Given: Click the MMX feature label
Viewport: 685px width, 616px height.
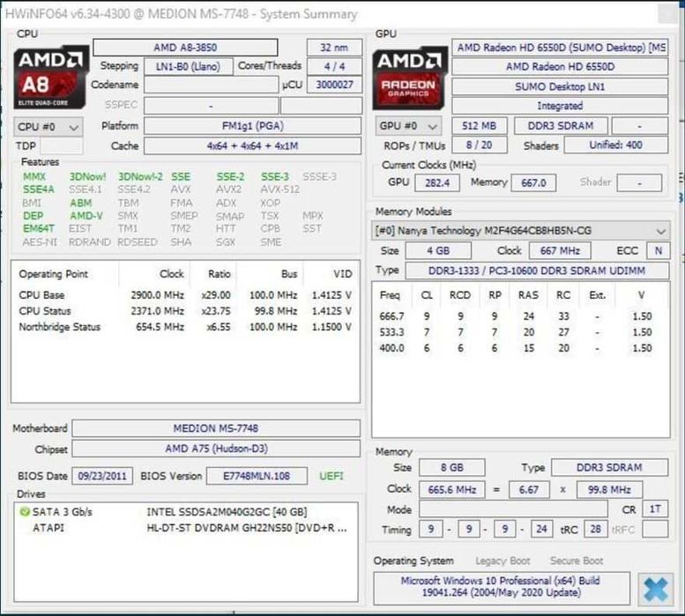Looking at the screenshot, I should coord(34,177).
